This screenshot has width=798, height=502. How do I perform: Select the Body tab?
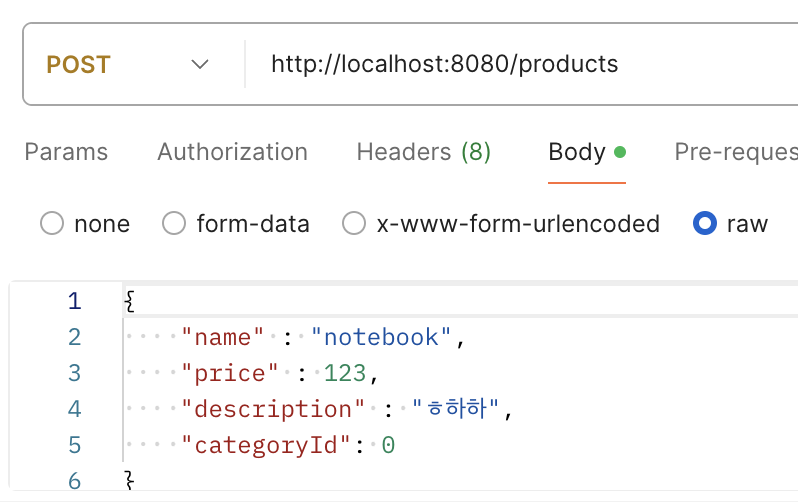pyautogui.click(x=587, y=152)
